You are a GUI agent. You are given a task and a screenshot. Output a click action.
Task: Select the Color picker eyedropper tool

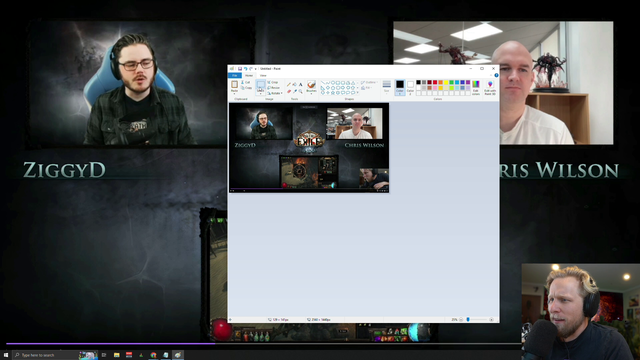295,91
